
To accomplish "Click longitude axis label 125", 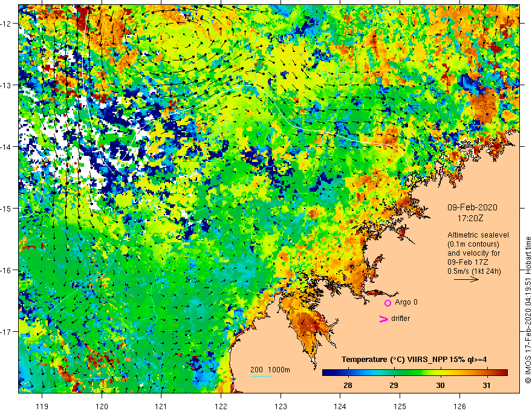I will (x=400, y=406).
